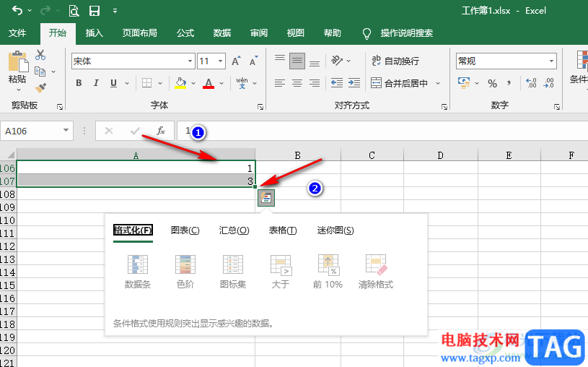Viewport: 588px width, 367px height.
Task: Open the copy options dropdown arrow
Action: pyautogui.click(x=53, y=72)
